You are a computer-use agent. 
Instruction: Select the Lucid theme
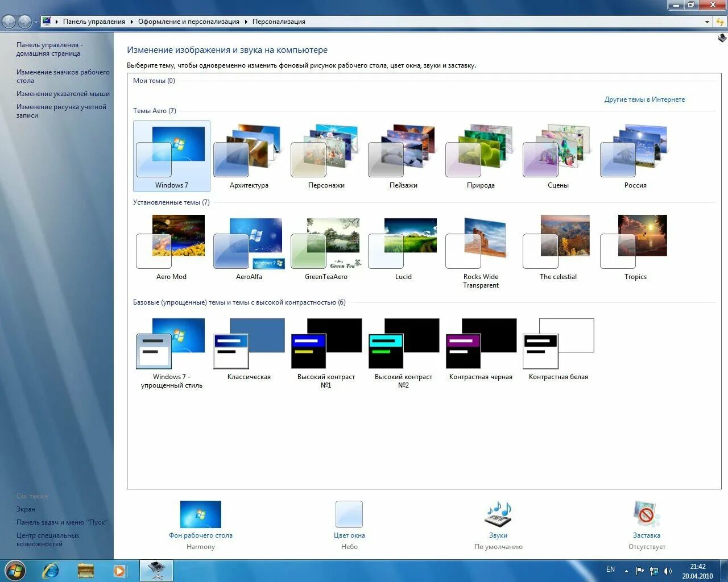(x=403, y=248)
